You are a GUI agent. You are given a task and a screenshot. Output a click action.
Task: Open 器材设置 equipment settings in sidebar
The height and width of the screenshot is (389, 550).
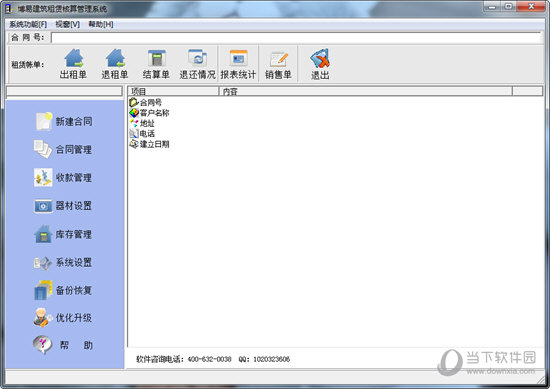tap(63, 206)
